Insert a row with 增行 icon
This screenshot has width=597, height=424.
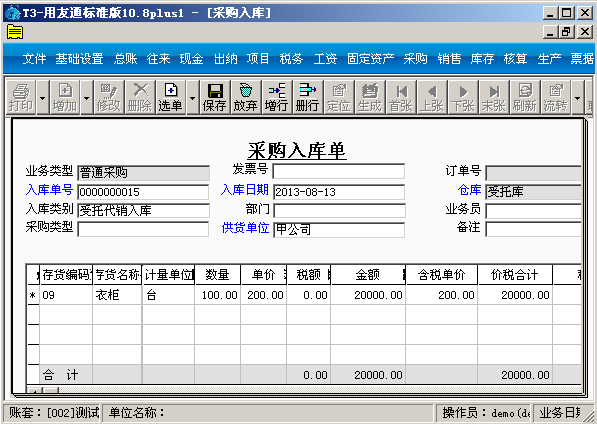point(276,97)
